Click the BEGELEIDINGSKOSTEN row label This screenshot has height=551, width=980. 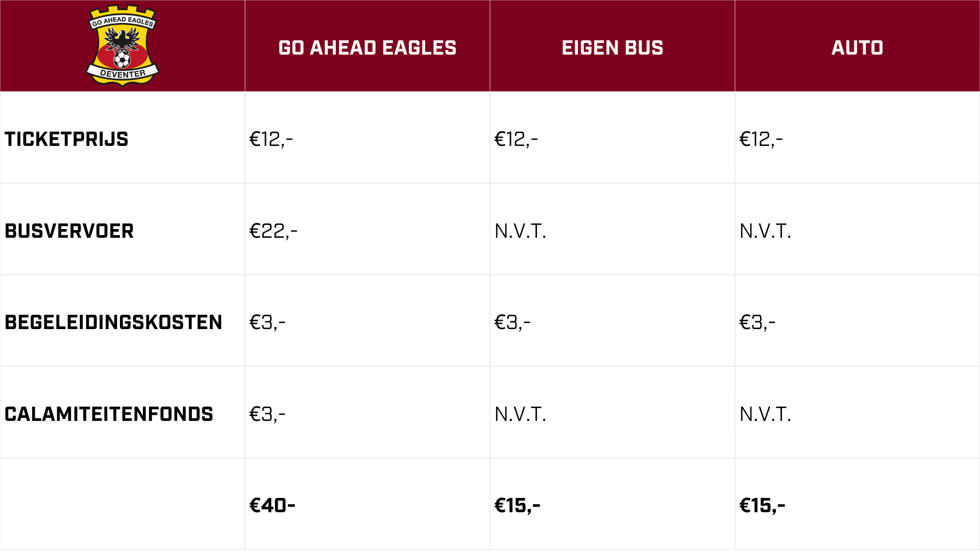[x=113, y=322]
